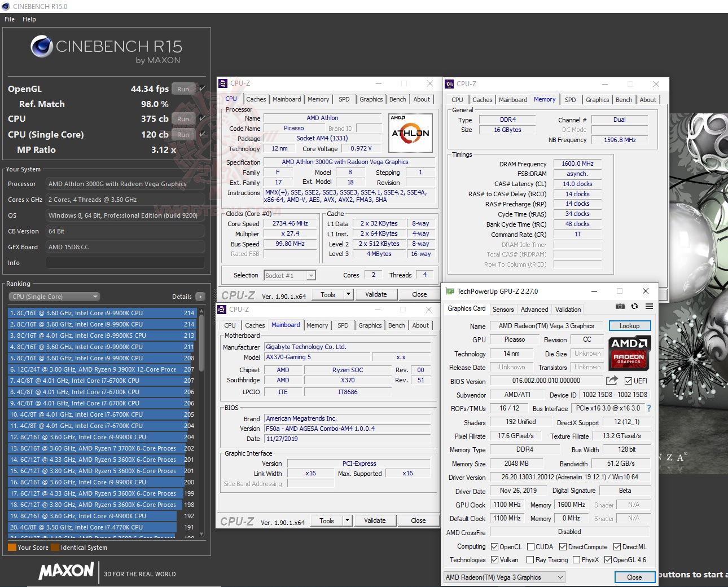Run the CPU benchmark
The height and width of the screenshot is (587, 728).
(183, 119)
